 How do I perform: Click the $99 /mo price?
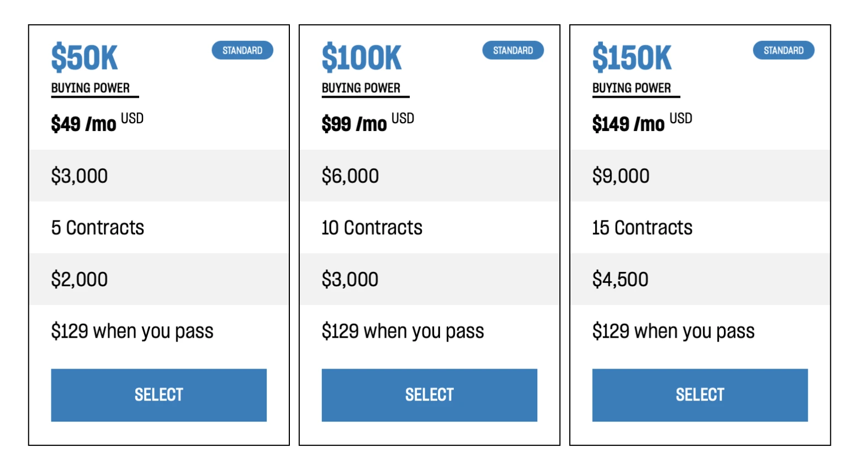(354, 124)
